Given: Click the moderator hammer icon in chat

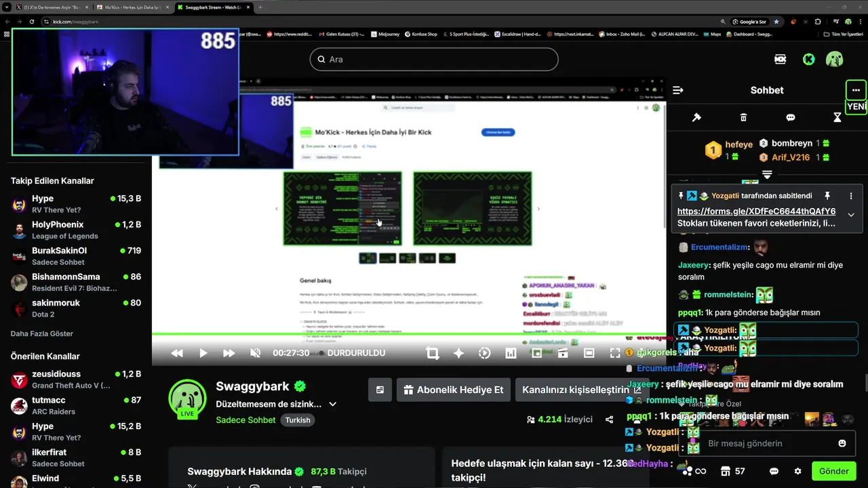Looking at the screenshot, I should click(696, 117).
